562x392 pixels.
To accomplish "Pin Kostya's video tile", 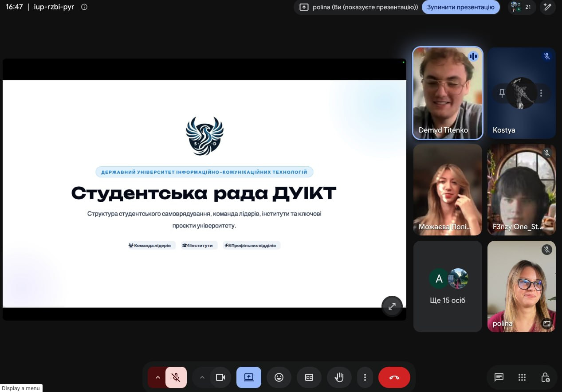I will tap(502, 93).
